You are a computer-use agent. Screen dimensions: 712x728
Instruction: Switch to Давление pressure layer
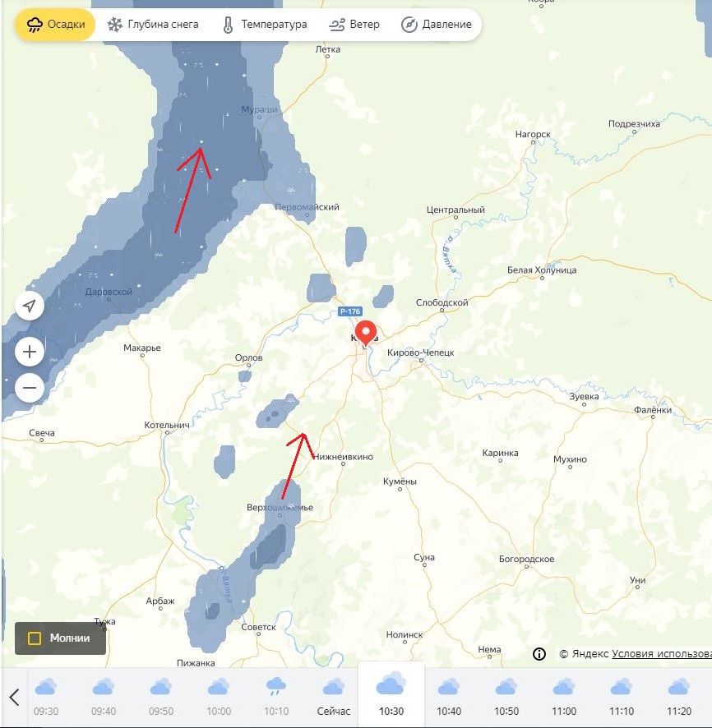click(437, 25)
